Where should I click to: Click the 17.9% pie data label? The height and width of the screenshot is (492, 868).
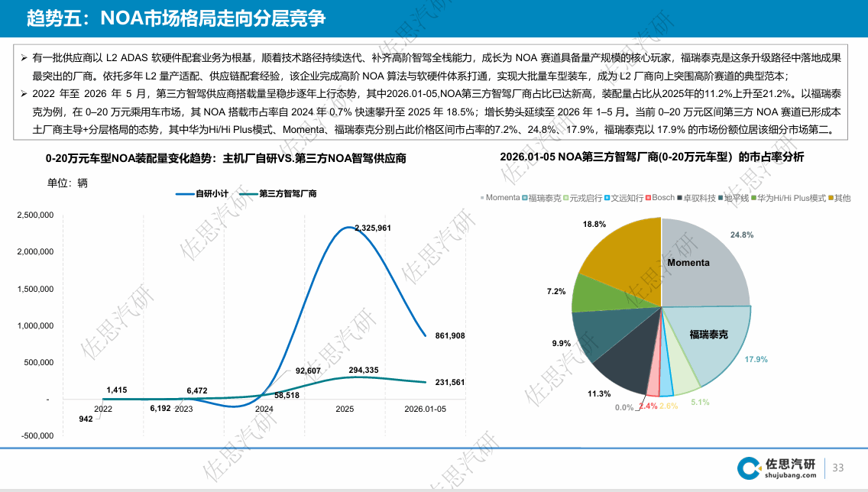[756, 360]
